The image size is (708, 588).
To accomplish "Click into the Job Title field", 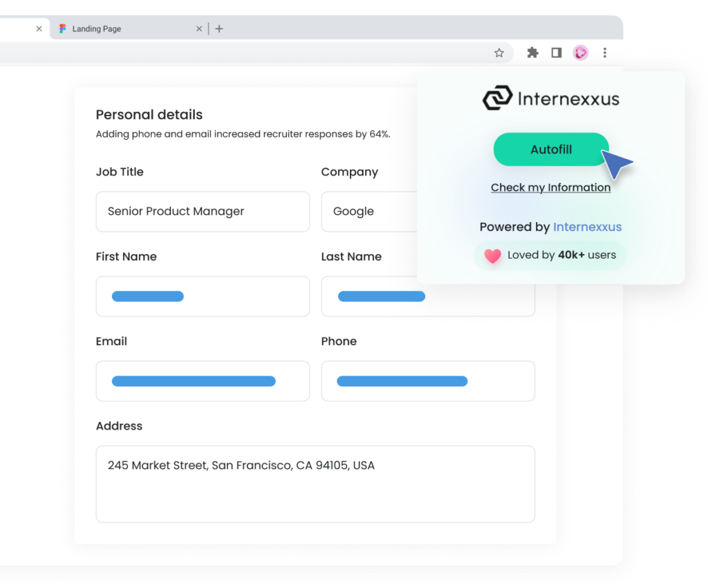I will coord(203,212).
